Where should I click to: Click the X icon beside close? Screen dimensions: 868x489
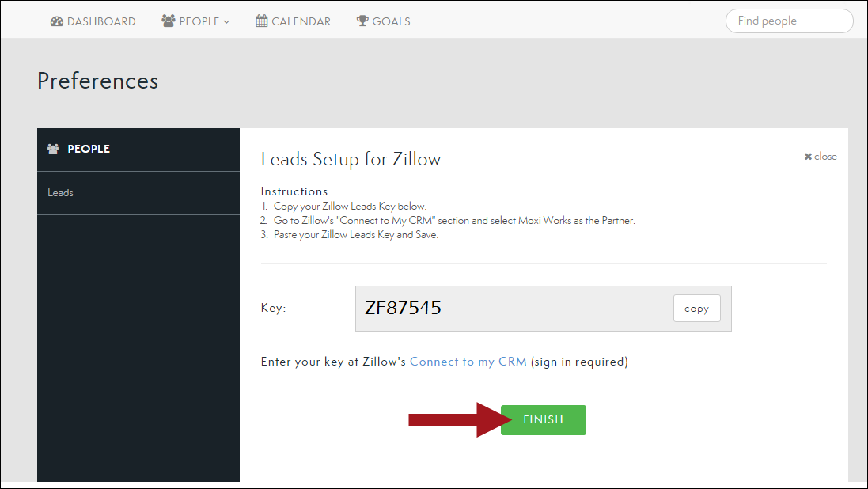[x=808, y=157]
